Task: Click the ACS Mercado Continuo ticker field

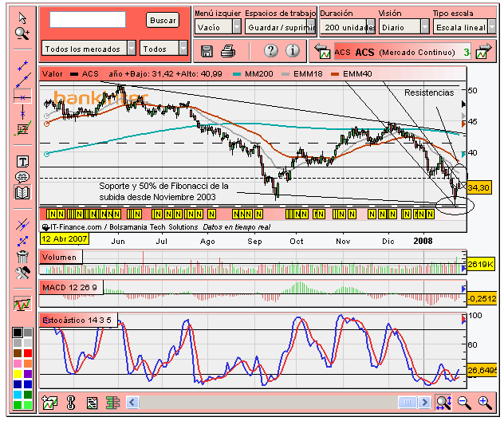Action: click(x=403, y=52)
